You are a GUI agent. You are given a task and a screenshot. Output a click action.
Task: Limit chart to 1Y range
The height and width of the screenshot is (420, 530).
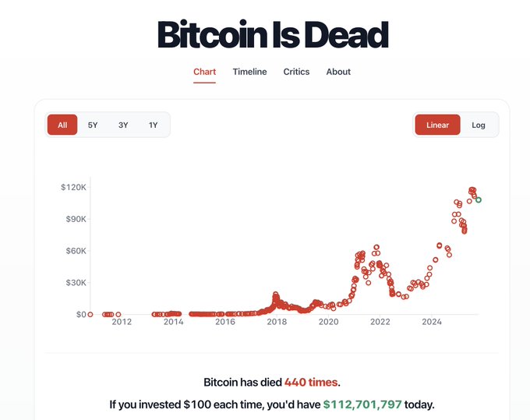pos(153,125)
